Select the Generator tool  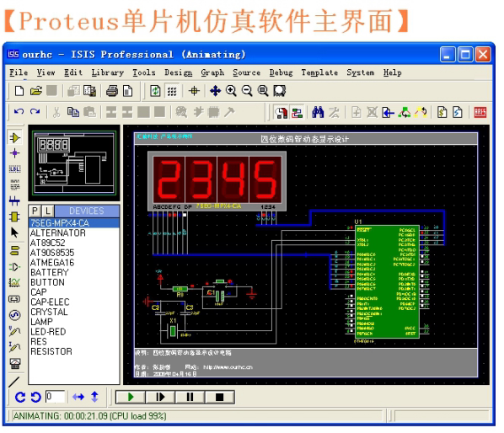coord(15,315)
